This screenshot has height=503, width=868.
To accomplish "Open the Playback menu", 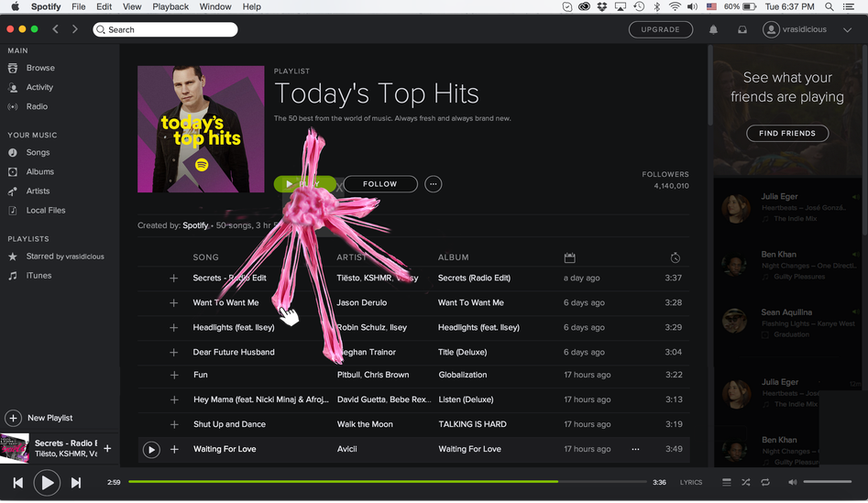I will pos(170,6).
